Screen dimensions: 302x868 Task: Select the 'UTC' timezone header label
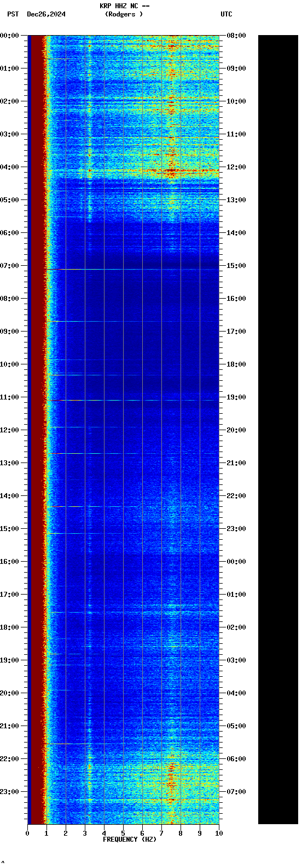coord(226,14)
